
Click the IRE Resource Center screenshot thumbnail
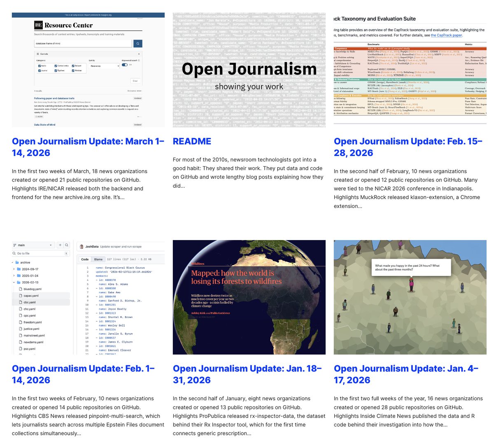point(88,70)
